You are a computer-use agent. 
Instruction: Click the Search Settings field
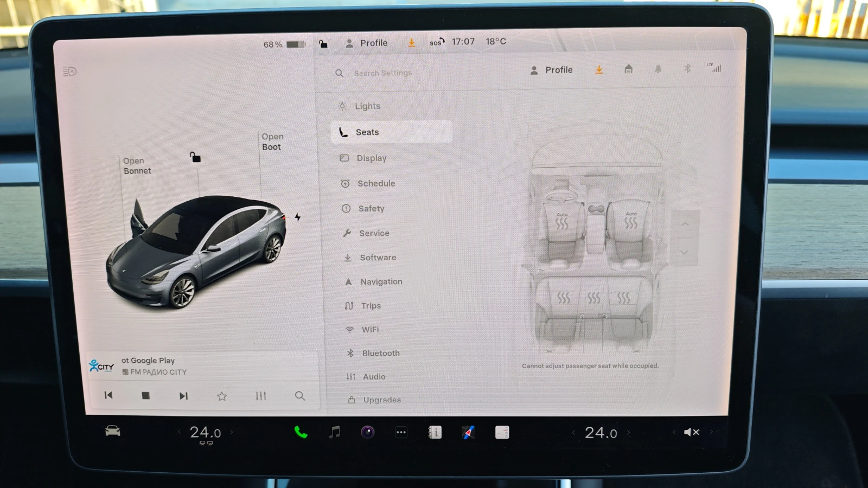(383, 73)
